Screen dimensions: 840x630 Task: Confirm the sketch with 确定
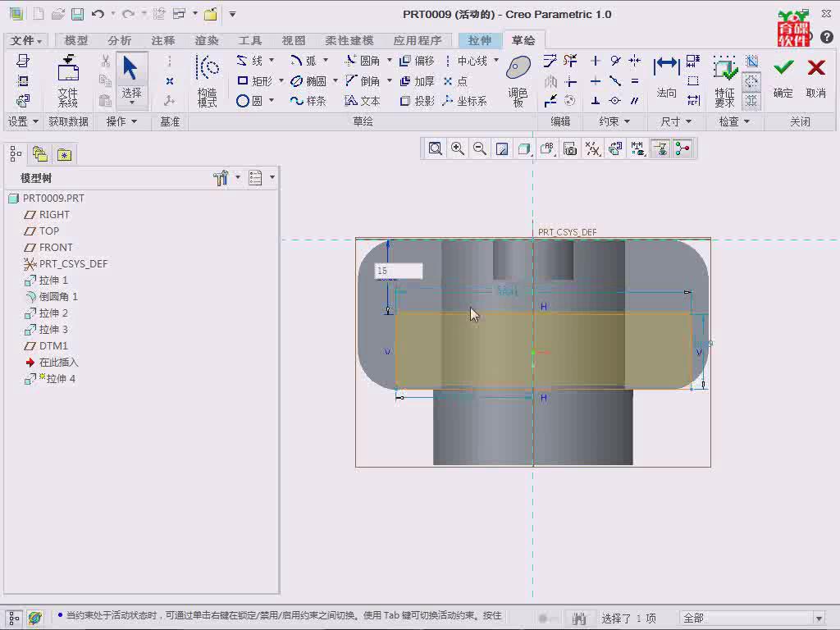click(783, 78)
